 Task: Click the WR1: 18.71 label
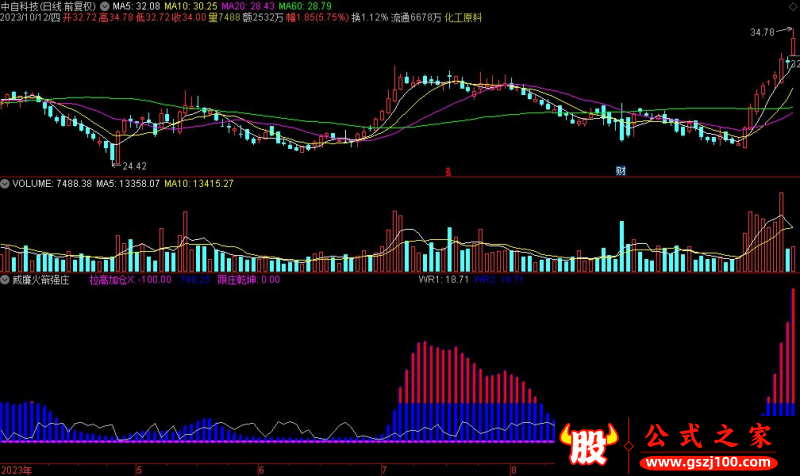[x=443, y=280]
